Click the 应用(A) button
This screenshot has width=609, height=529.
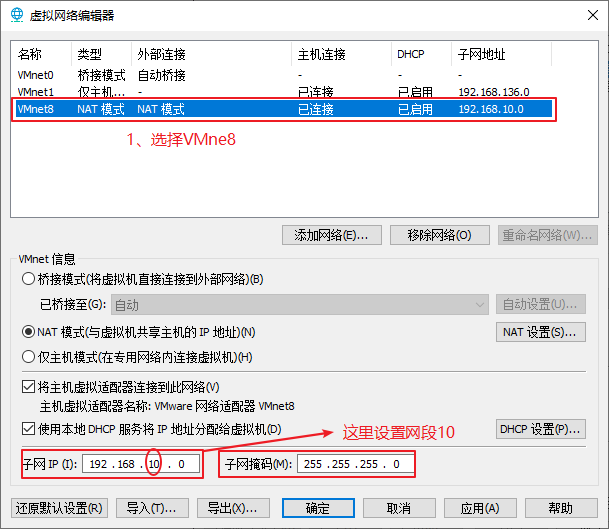tap(480, 508)
